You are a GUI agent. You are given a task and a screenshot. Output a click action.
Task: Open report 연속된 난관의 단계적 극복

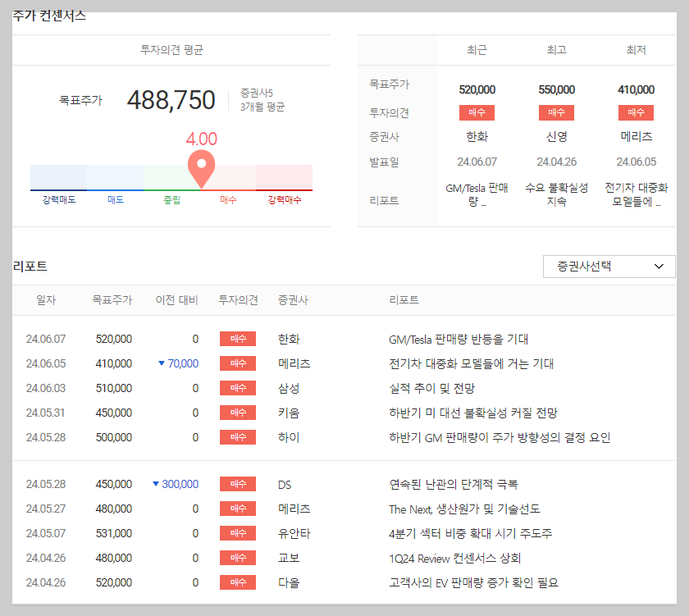point(454,484)
